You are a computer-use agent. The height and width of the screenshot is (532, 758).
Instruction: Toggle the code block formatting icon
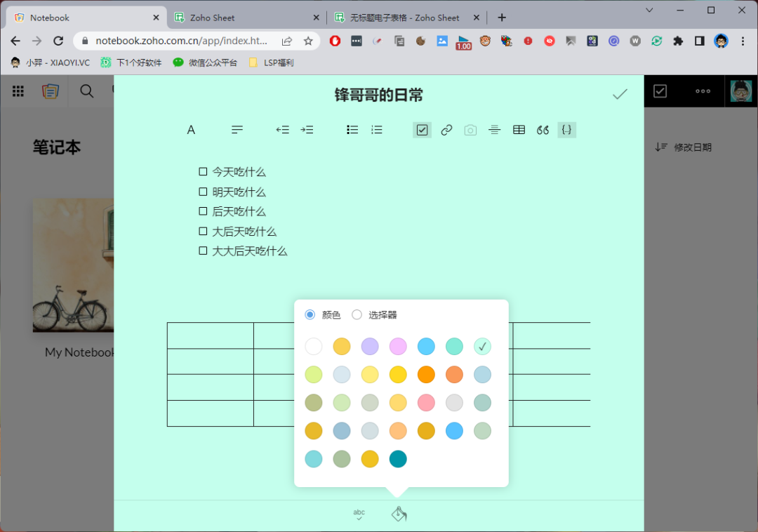pyautogui.click(x=566, y=129)
